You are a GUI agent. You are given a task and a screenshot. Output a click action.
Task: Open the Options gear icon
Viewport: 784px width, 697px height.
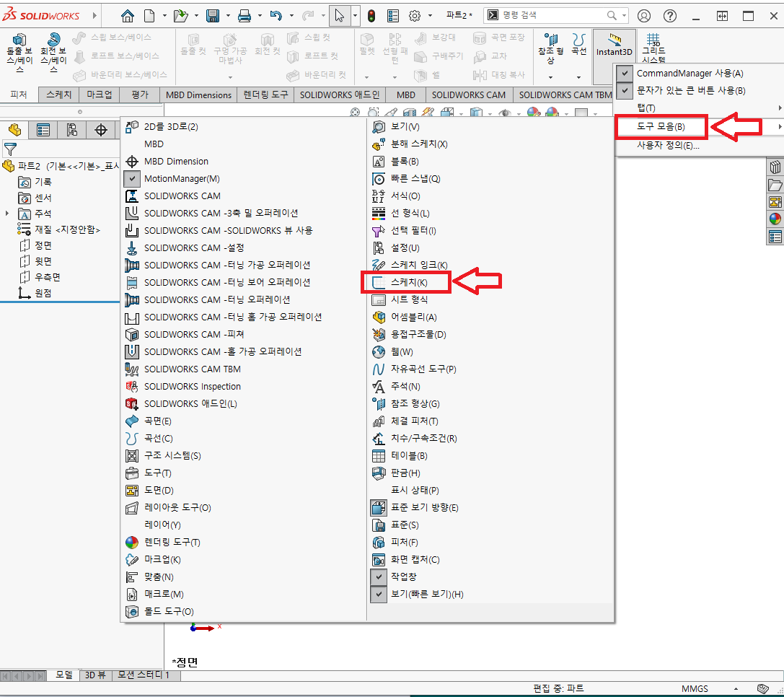415,16
